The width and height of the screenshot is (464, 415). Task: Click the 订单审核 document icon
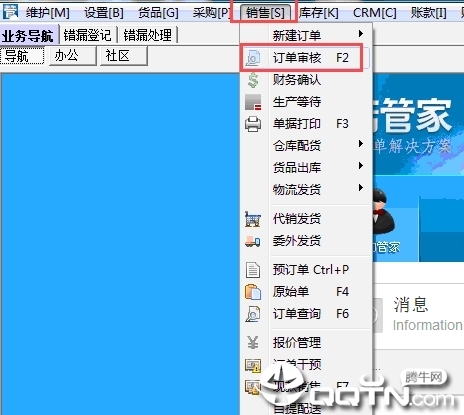253,58
